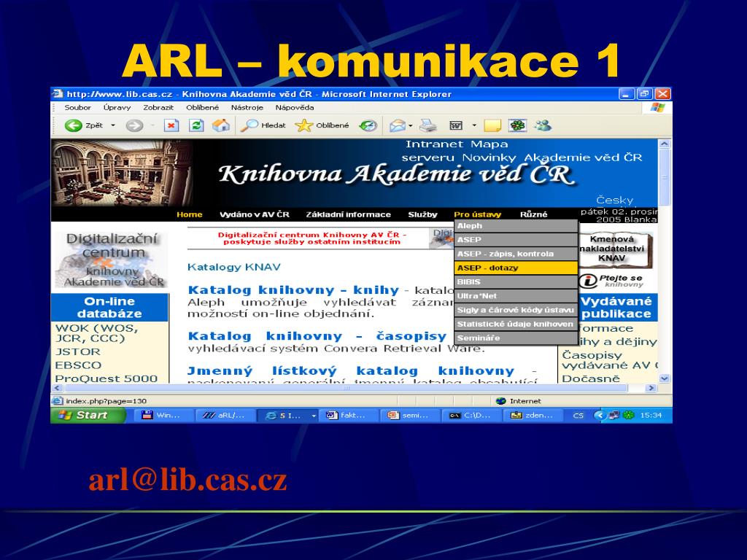This screenshot has height=560, width=747.
Task: Select ASEP - zápis, kontrola menu entry
Action: tap(516, 254)
